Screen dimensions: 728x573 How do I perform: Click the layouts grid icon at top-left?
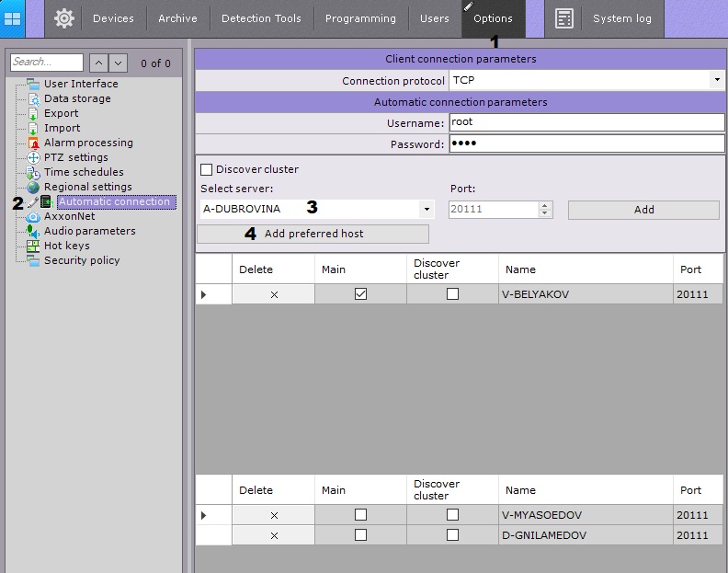(x=13, y=18)
